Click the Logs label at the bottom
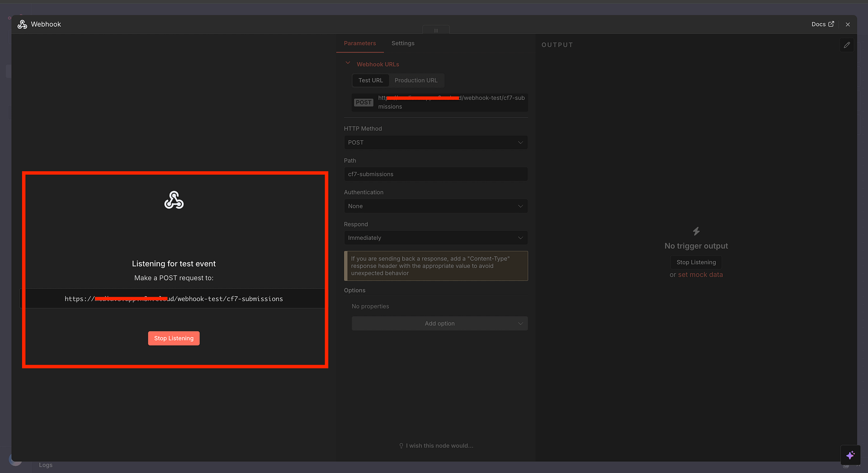The width and height of the screenshot is (868, 473). pos(46,465)
